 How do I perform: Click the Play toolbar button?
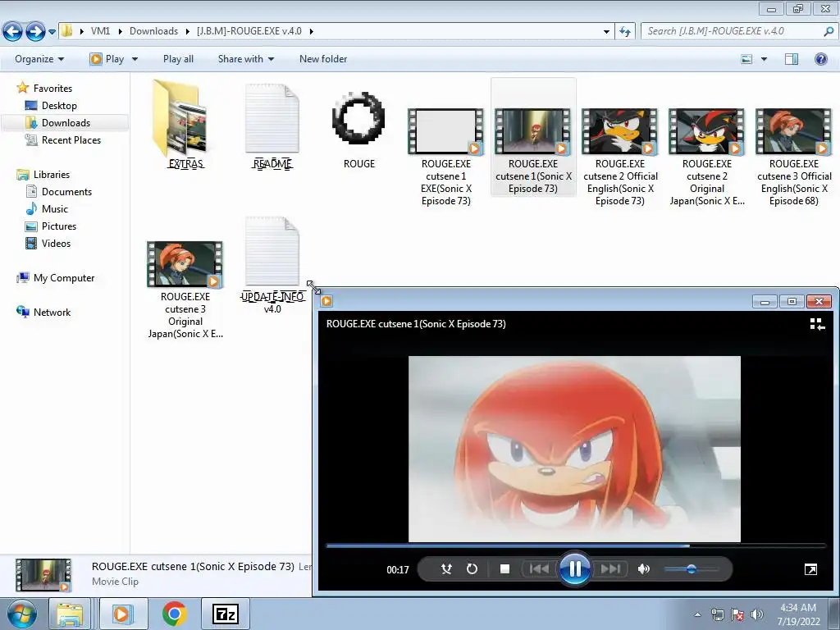click(107, 59)
